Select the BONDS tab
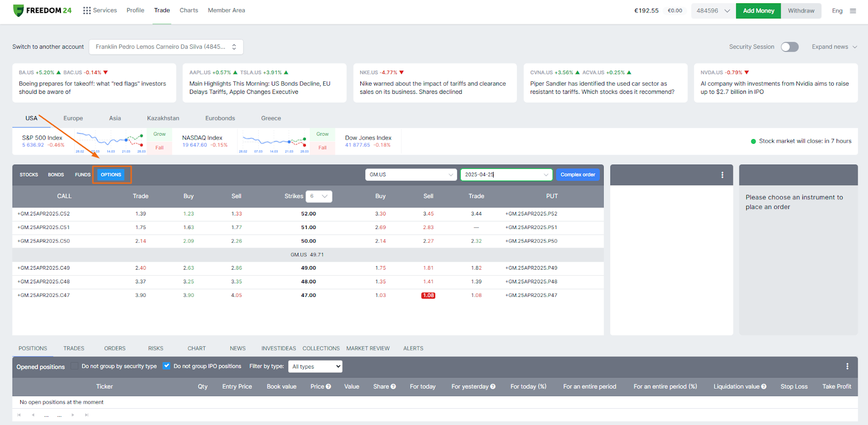The width and height of the screenshot is (868, 425). pyautogui.click(x=56, y=175)
